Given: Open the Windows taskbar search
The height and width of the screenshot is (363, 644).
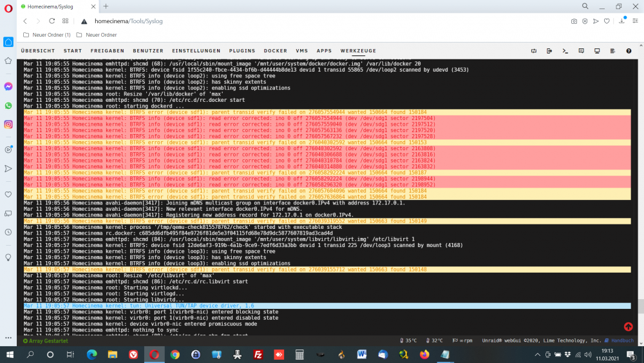Looking at the screenshot, I should (x=30, y=355).
